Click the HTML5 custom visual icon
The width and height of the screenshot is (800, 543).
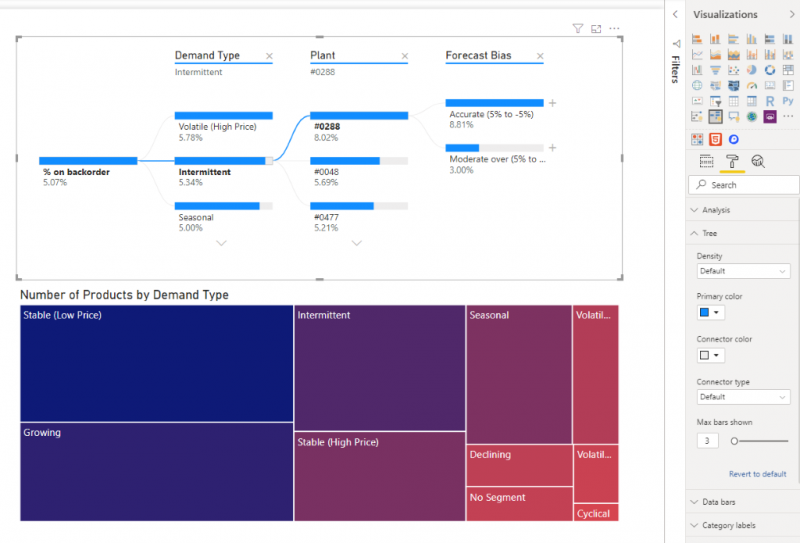715,139
